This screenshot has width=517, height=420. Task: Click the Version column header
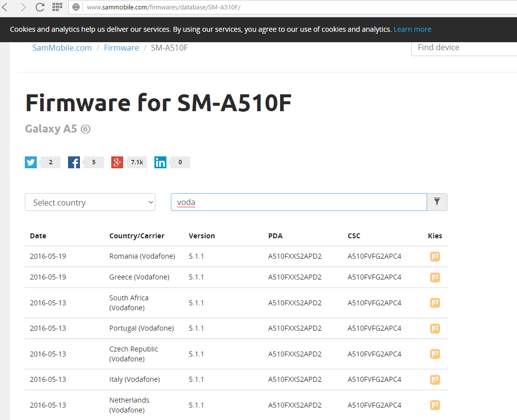tap(202, 236)
